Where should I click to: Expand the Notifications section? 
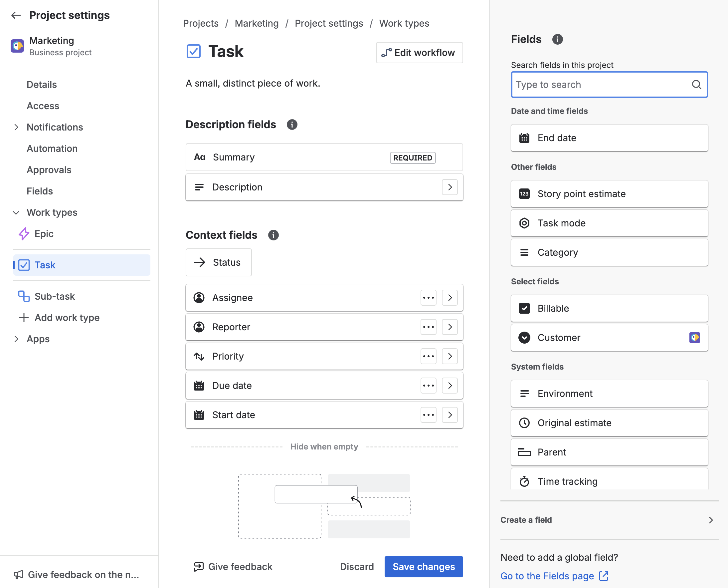16,127
